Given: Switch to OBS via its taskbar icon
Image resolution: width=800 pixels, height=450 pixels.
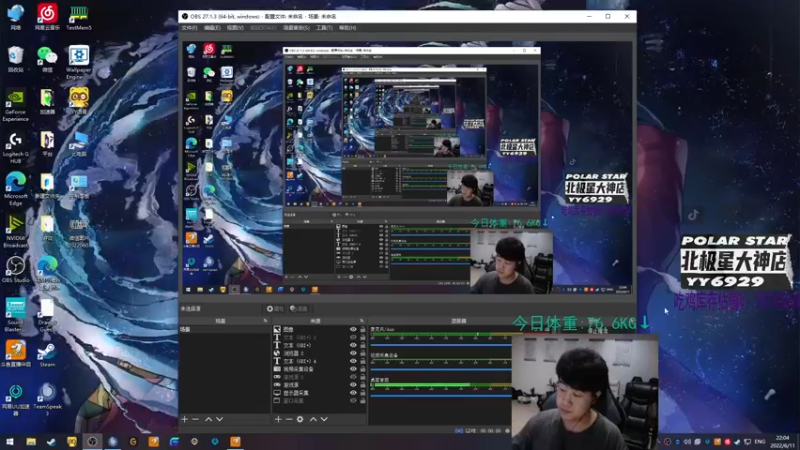Looking at the screenshot, I should [92, 441].
